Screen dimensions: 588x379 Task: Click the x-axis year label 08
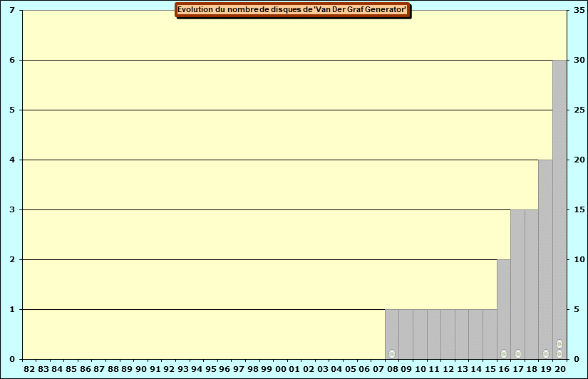(392, 369)
